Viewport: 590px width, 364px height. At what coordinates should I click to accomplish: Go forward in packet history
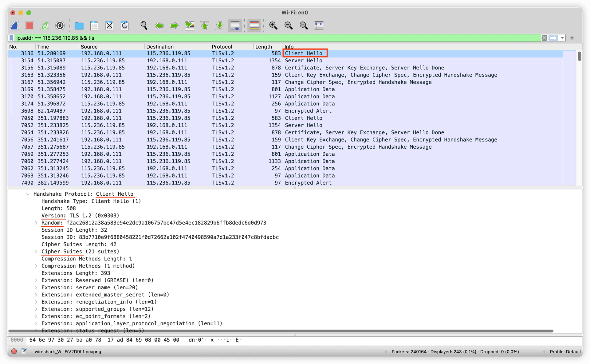point(174,25)
